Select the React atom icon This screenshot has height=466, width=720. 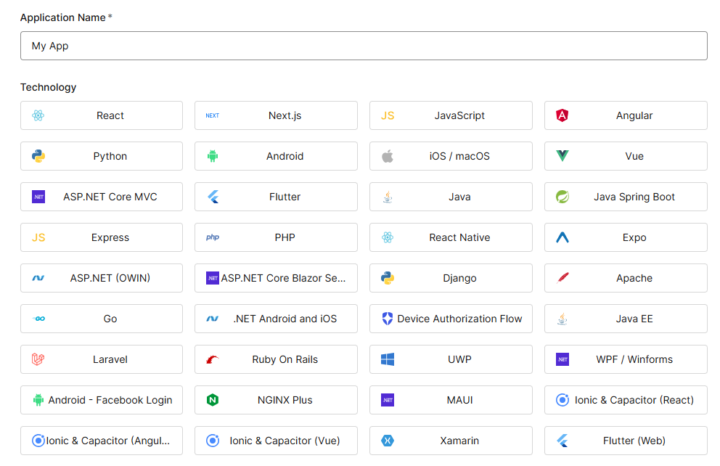(x=38, y=115)
